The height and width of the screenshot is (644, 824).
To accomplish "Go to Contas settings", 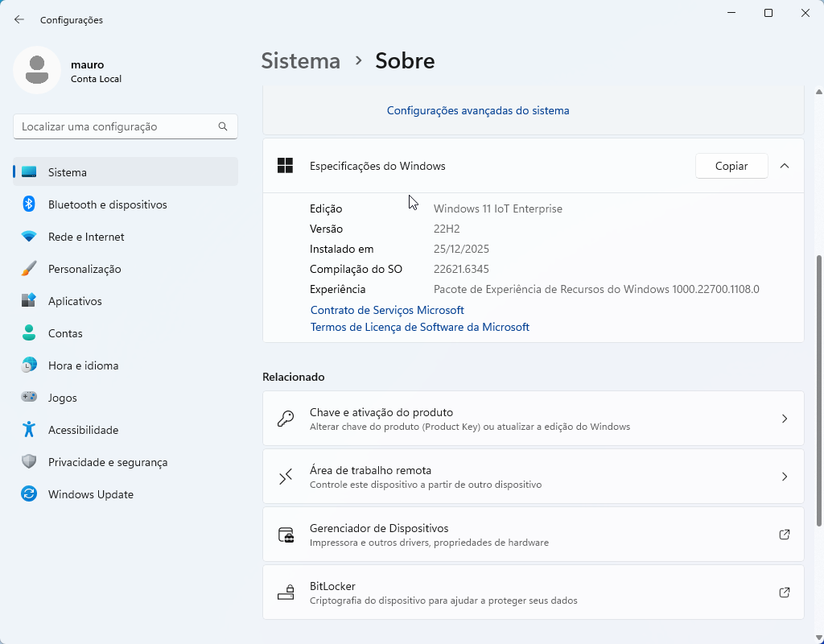I will (126, 332).
